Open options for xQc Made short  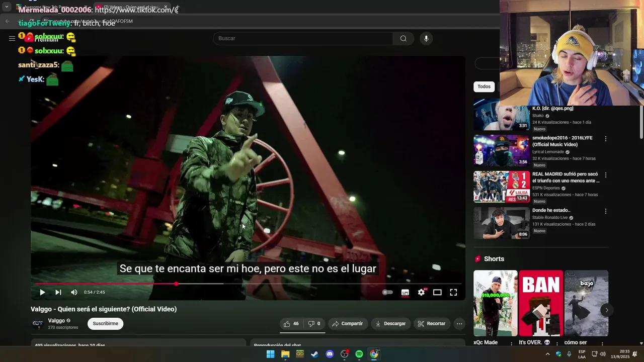pos(512,343)
